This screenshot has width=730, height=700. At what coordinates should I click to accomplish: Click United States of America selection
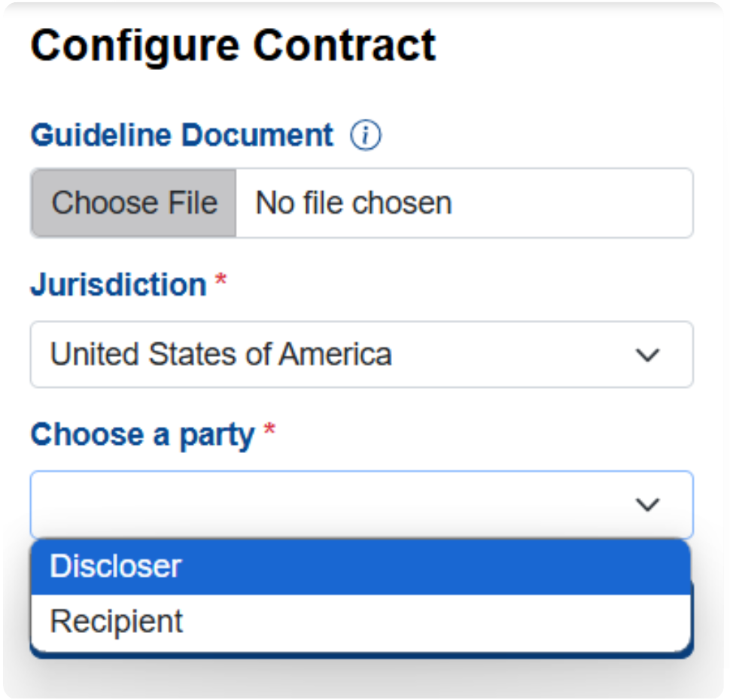pos(221,355)
